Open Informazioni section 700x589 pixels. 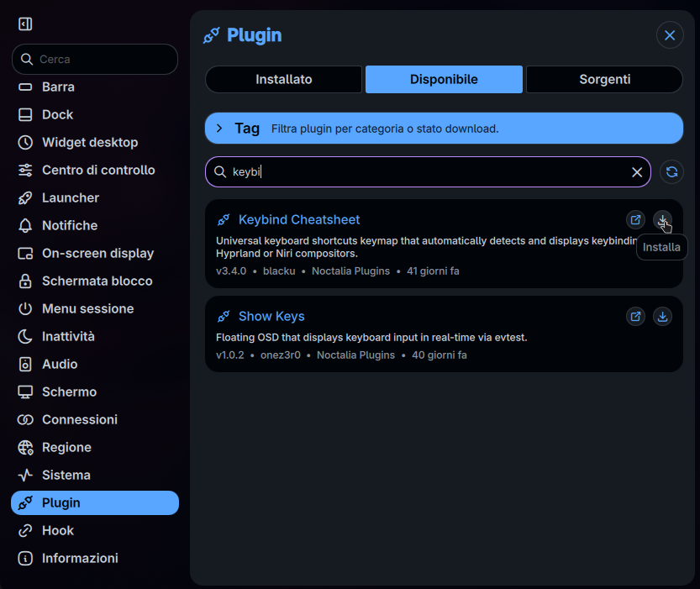click(x=95, y=558)
